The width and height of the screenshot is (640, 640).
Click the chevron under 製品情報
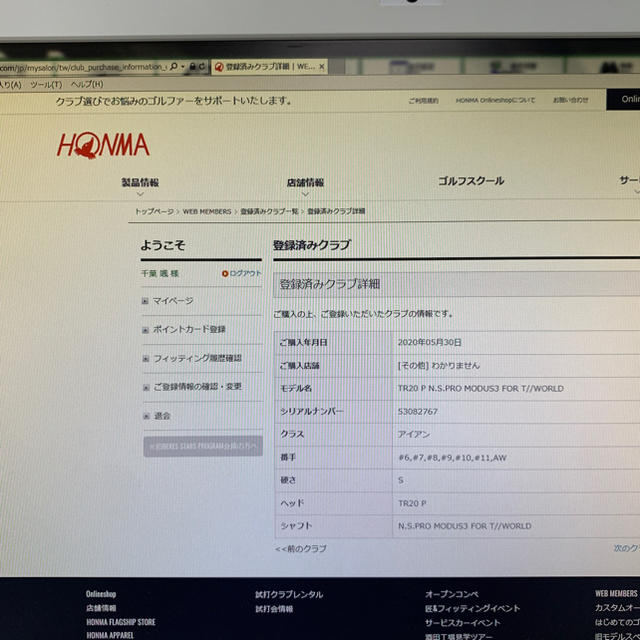[140, 194]
